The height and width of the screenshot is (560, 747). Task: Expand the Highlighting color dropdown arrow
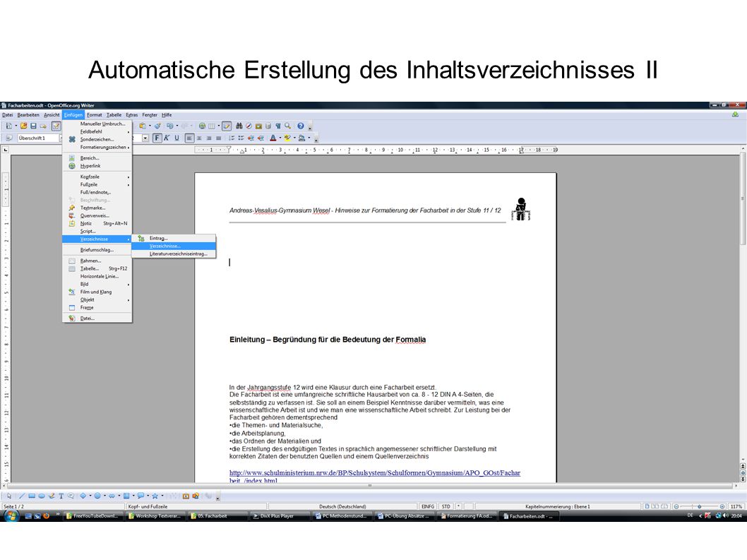[294, 138]
